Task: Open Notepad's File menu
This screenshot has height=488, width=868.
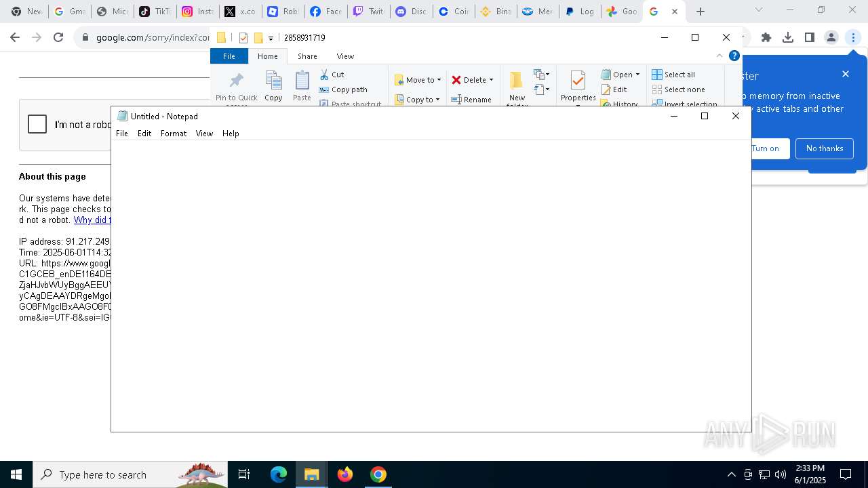Action: pos(122,134)
